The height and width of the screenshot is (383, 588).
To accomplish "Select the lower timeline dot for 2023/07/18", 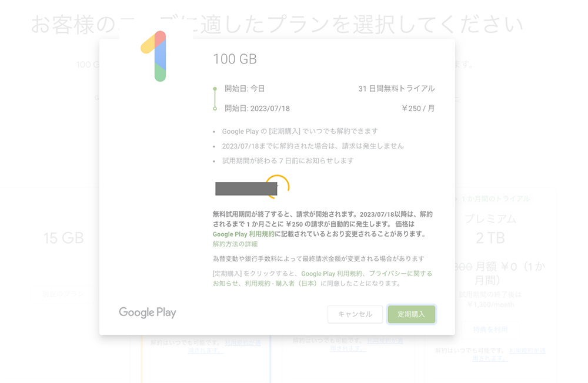I will [x=215, y=109].
